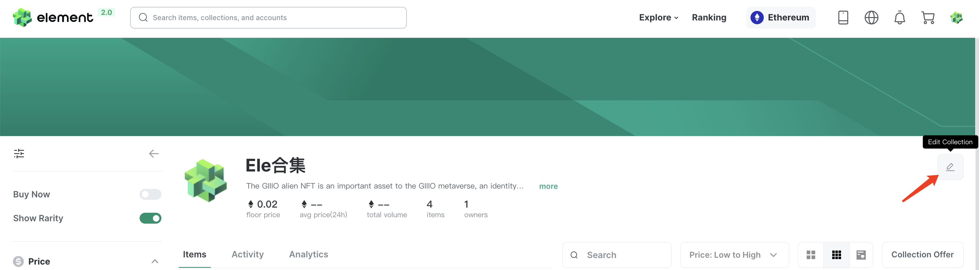Switch to the Activity tab

[x=248, y=254]
